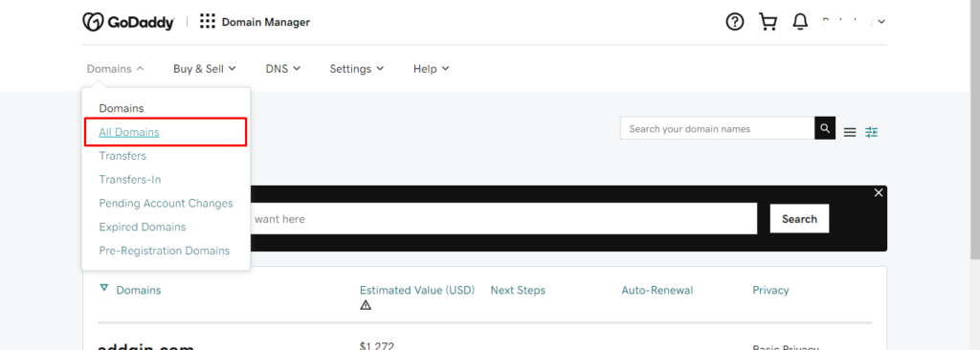Open the DNS menu

click(283, 69)
